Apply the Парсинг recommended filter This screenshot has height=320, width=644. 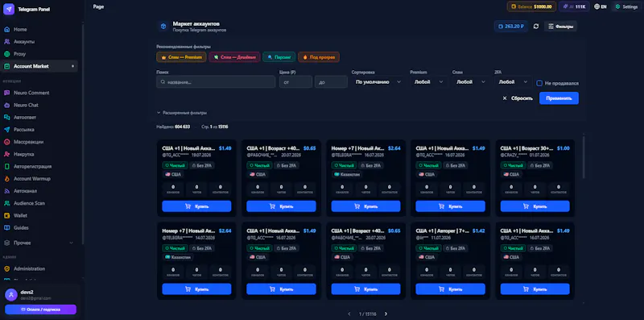(279, 57)
